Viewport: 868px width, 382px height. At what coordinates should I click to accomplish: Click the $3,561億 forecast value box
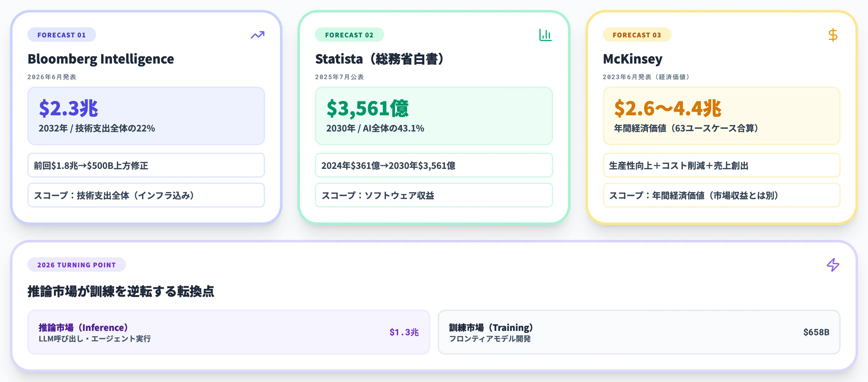tap(434, 116)
